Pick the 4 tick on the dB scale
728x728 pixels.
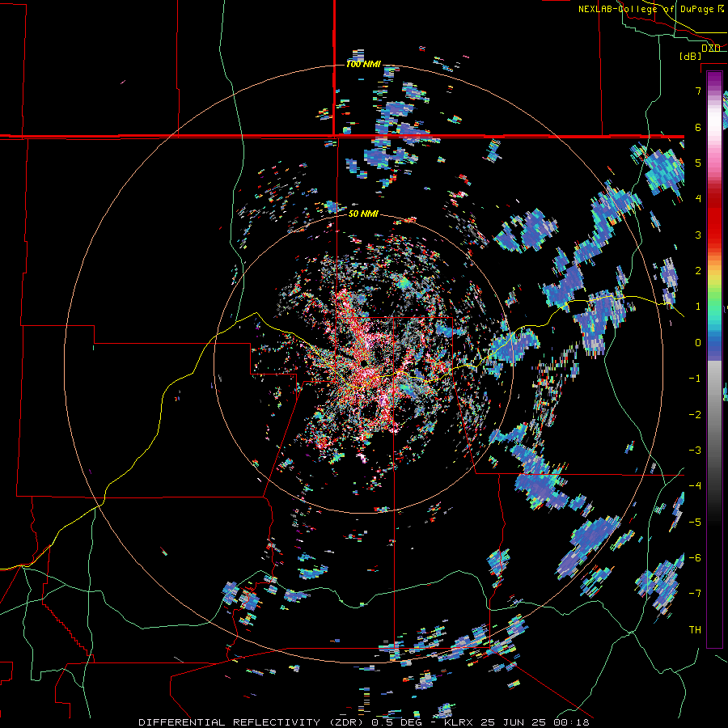(698, 199)
